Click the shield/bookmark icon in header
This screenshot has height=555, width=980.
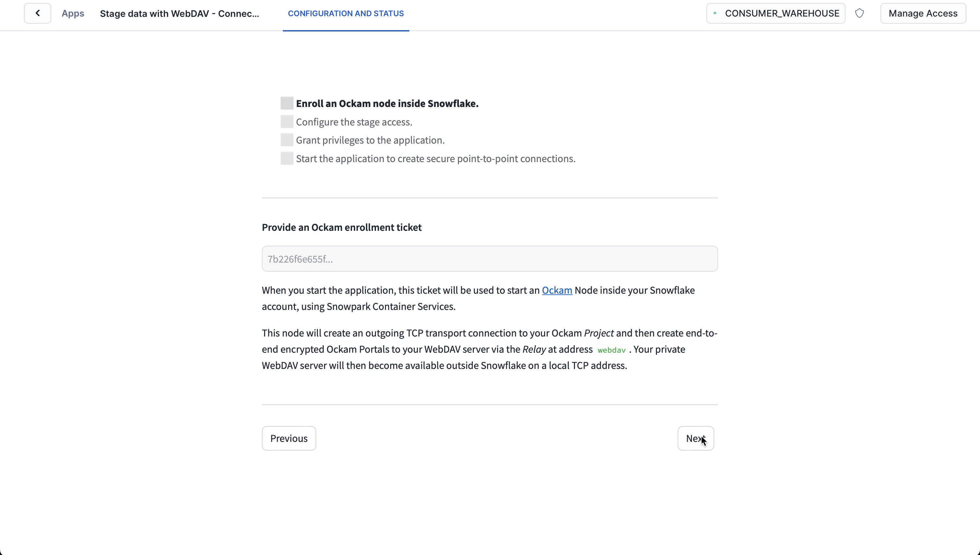click(x=859, y=13)
